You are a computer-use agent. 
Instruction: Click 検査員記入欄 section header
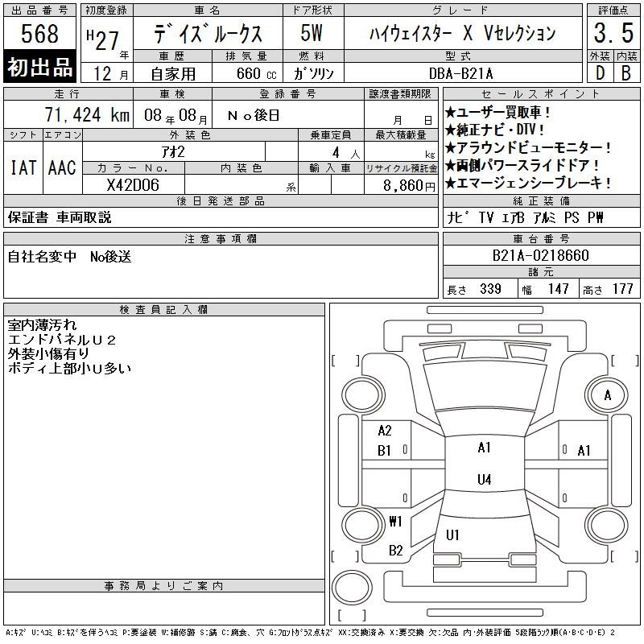(164, 310)
